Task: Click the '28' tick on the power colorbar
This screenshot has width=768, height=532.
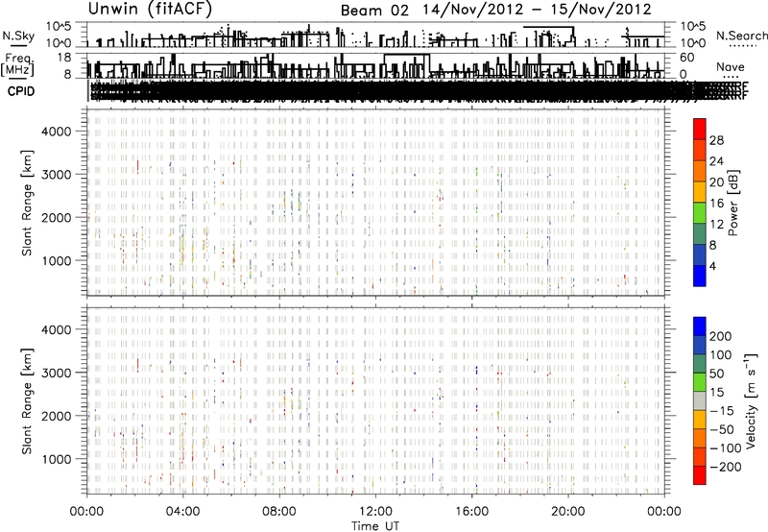Action: click(x=716, y=140)
